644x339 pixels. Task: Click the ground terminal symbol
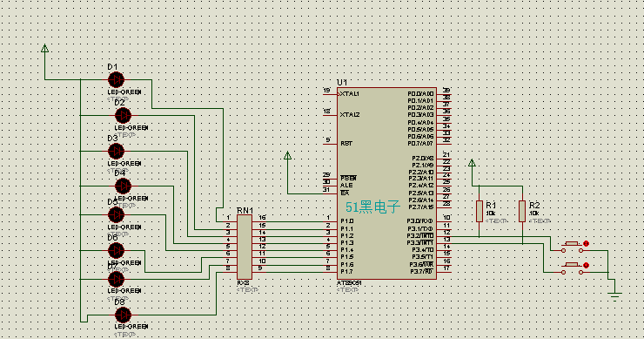(614, 295)
